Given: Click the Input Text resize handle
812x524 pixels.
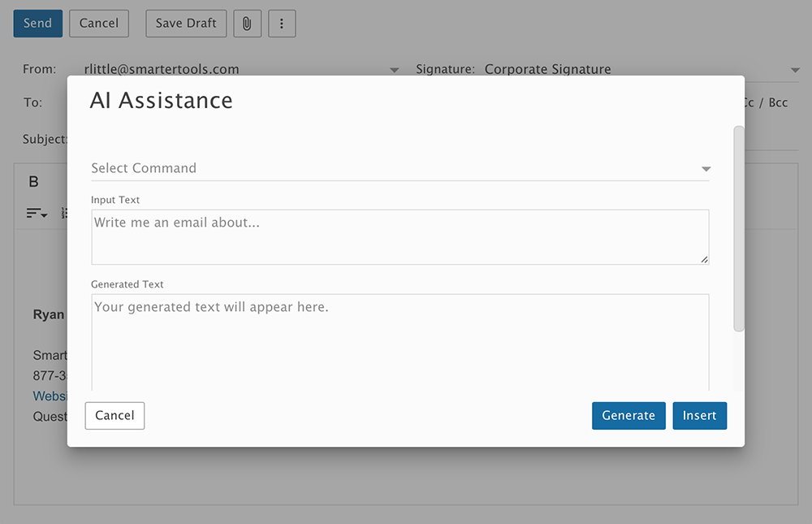Looking at the screenshot, I should coord(704,259).
